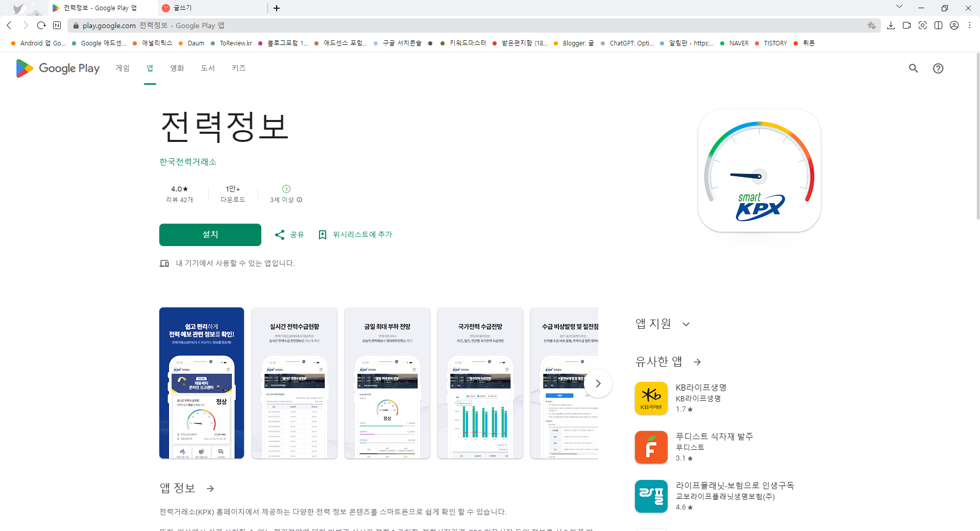Open the Google Play help icon

tap(939, 68)
